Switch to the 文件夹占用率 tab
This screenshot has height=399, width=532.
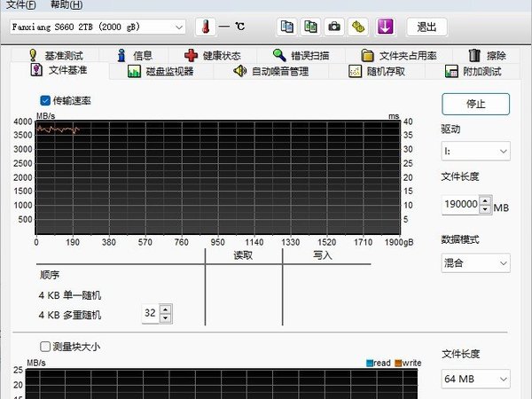pos(399,55)
